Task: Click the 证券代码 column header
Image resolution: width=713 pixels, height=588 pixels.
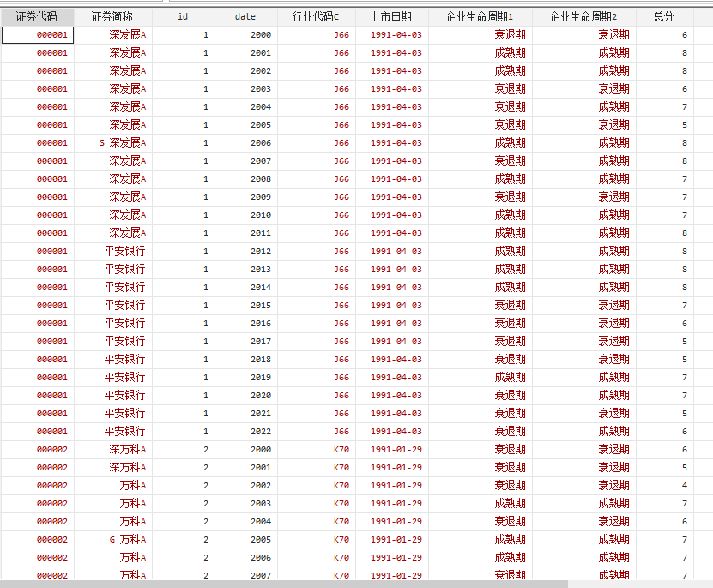Action: pyautogui.click(x=37, y=16)
